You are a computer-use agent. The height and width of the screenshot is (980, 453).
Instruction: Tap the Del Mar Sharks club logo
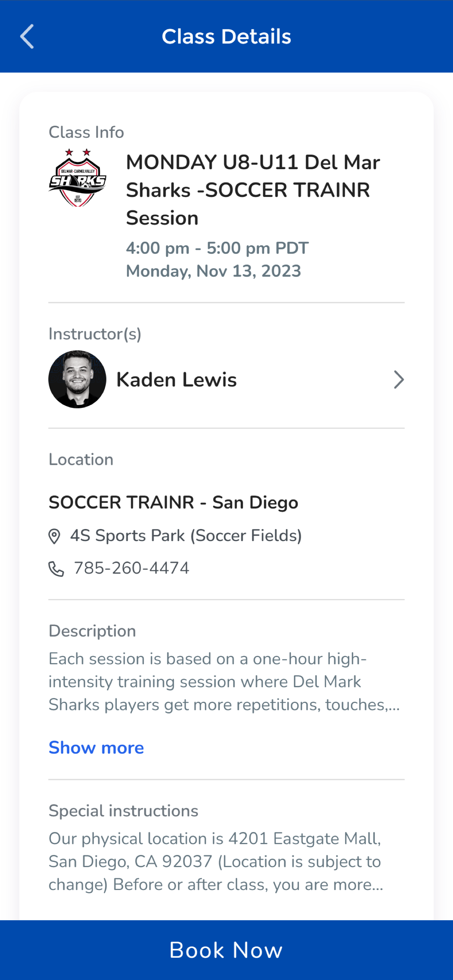77,178
